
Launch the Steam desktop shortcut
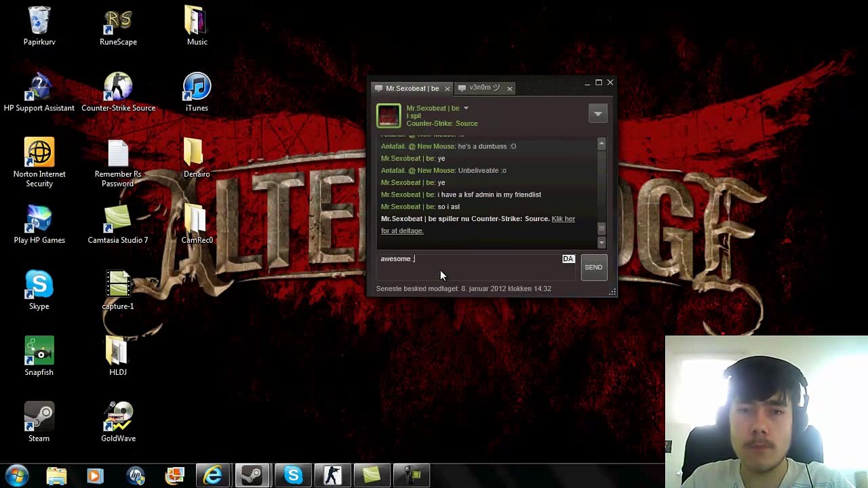[x=39, y=423]
